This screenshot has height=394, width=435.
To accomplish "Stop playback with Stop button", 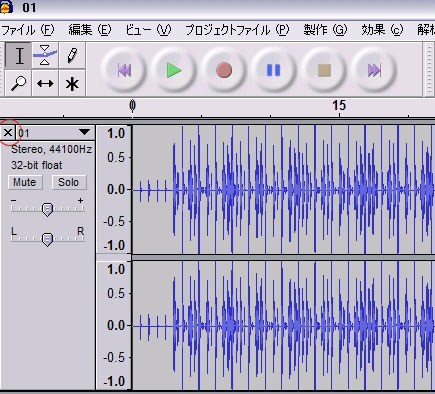I will 324,70.
